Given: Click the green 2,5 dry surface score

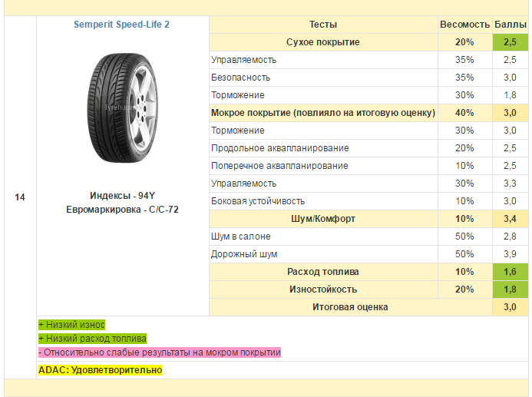Looking at the screenshot, I should [x=510, y=42].
